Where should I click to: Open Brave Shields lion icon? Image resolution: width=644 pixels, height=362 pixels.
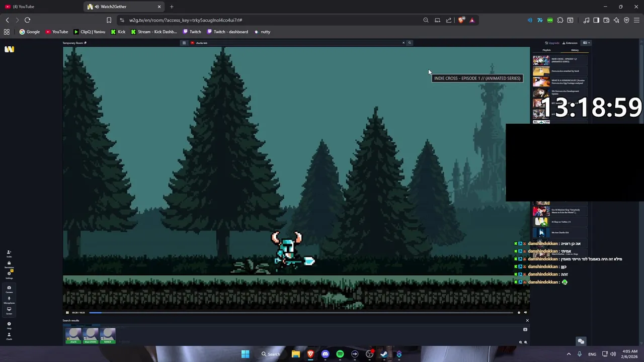pyautogui.click(x=461, y=20)
